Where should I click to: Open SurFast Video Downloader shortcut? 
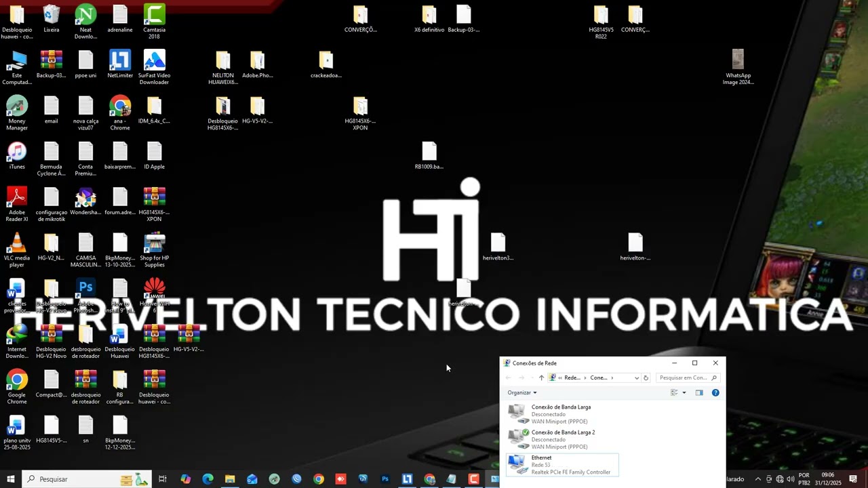pyautogui.click(x=154, y=67)
